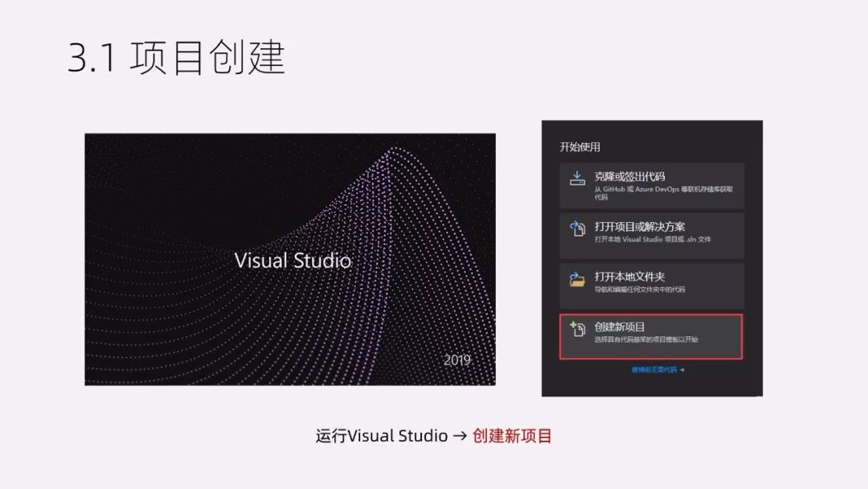The image size is (868, 489).
Task: Choose the 打开项目或解决方案 title
Action: point(639,227)
